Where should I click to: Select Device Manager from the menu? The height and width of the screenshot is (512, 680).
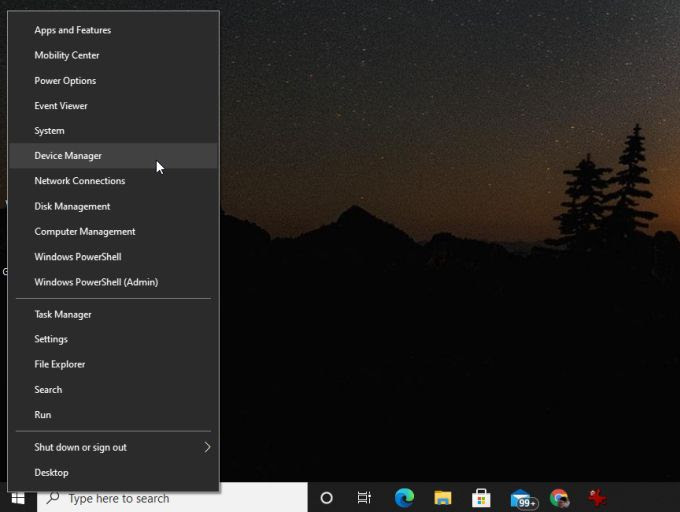coord(68,156)
